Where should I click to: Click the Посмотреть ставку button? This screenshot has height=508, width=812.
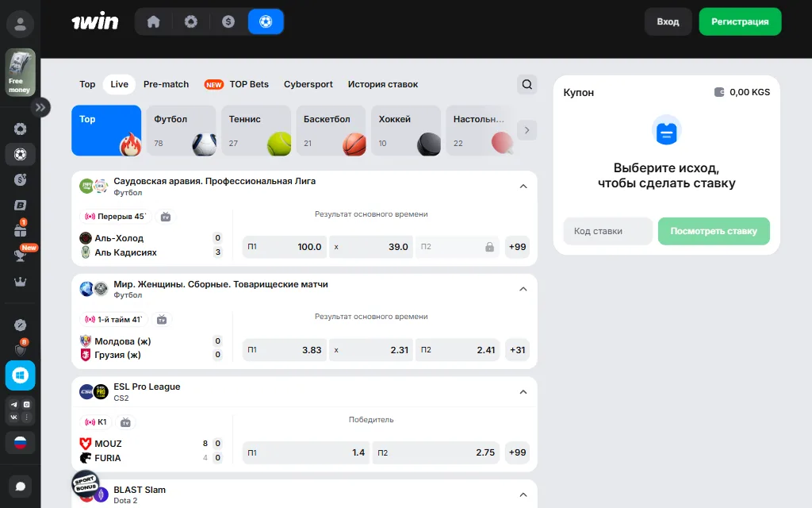(x=714, y=231)
